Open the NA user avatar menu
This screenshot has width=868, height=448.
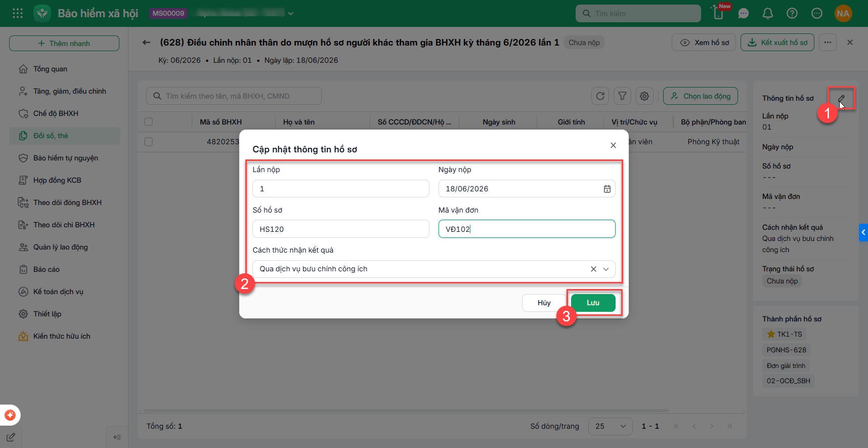(x=843, y=13)
